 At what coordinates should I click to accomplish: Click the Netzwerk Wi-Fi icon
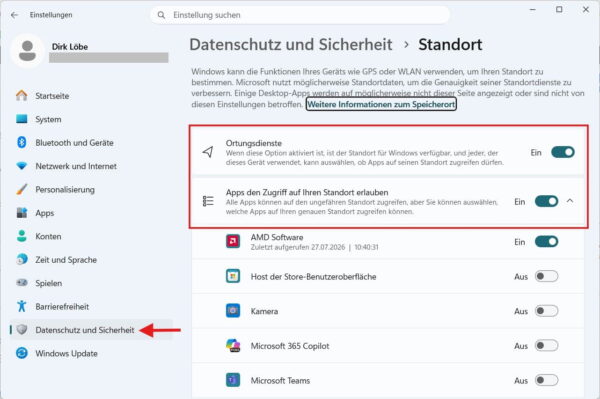(x=22, y=166)
